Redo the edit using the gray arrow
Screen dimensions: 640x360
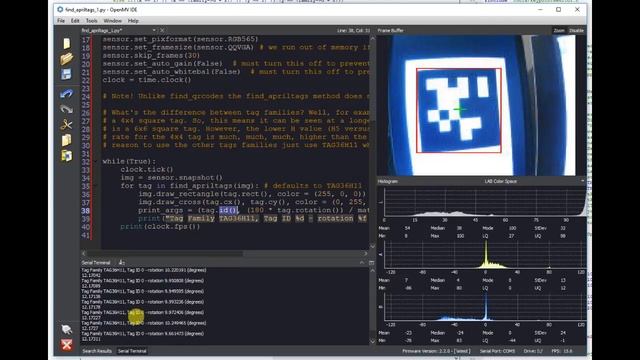(66, 109)
